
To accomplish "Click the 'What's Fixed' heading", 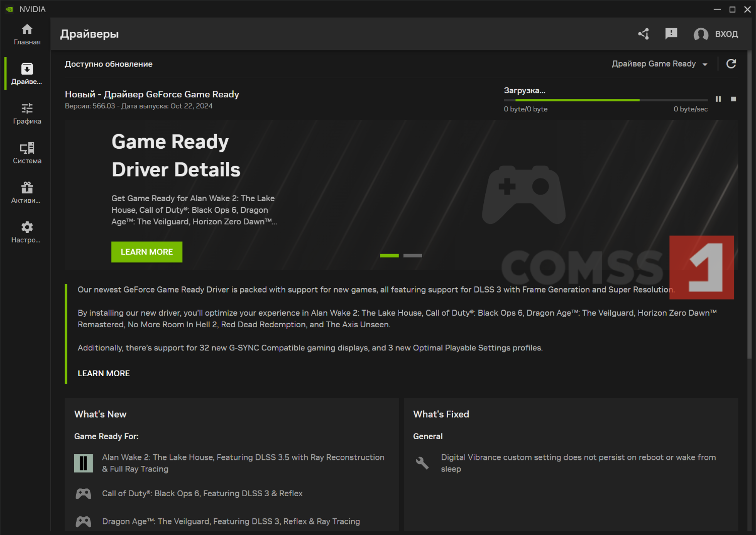I will click(x=441, y=414).
